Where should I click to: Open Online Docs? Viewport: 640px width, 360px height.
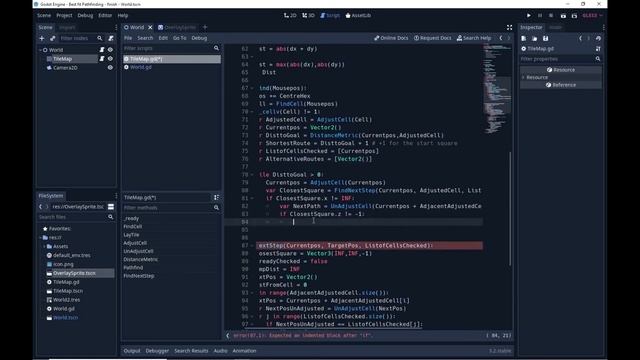(x=391, y=38)
